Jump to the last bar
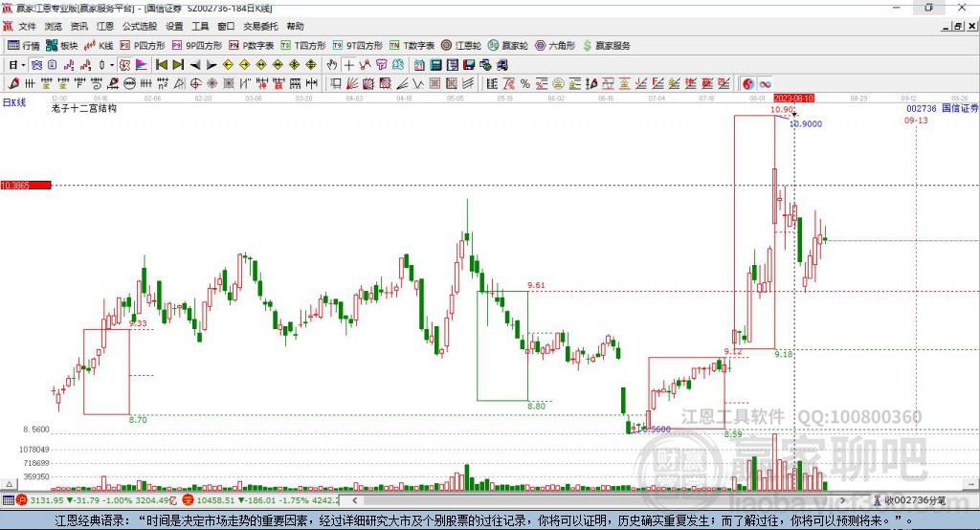 click(x=178, y=65)
